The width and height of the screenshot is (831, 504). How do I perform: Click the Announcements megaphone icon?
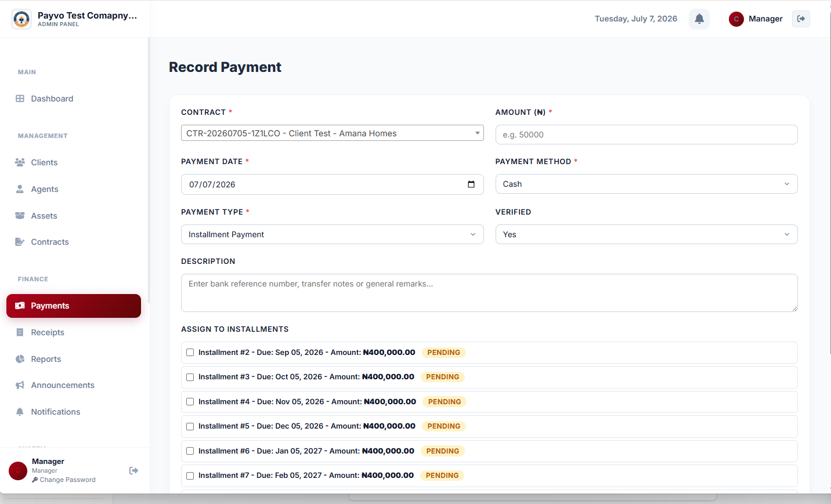(x=20, y=385)
